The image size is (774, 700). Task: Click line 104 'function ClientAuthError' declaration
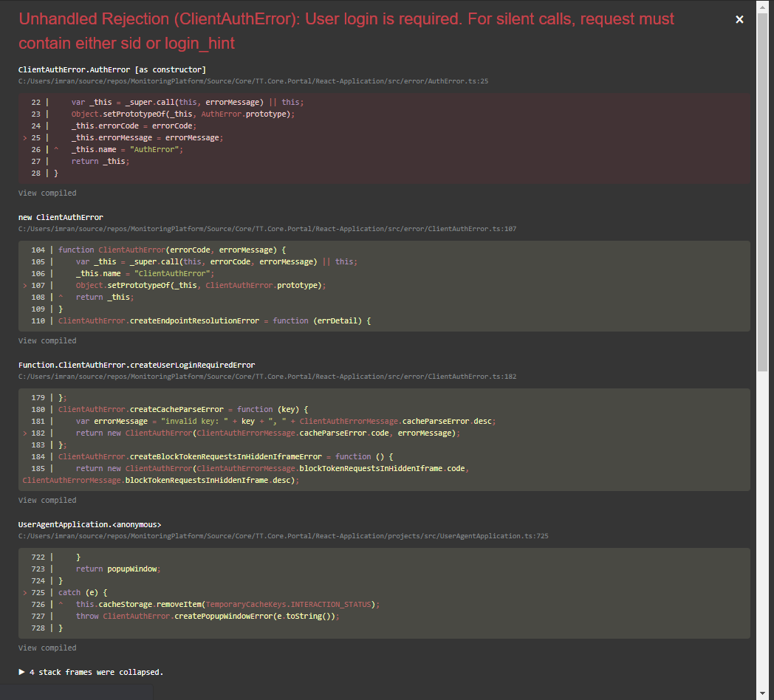(172, 250)
